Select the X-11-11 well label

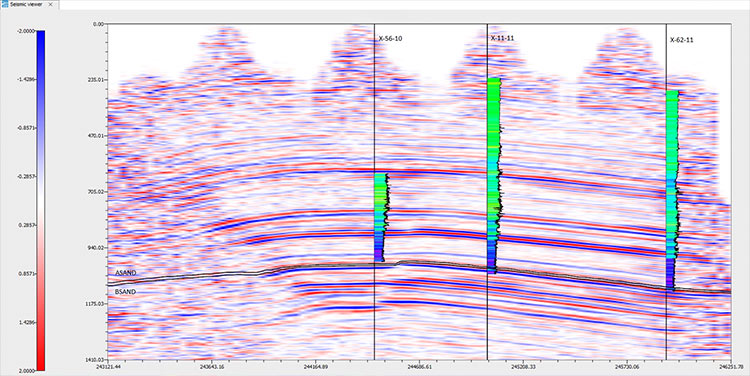502,37
